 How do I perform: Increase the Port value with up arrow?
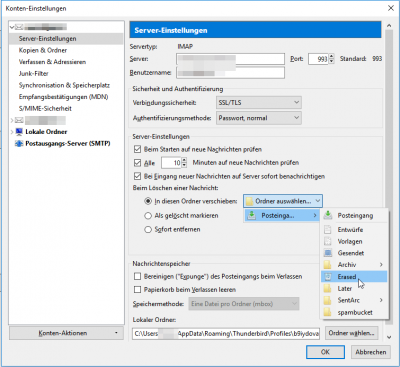pos(331,57)
